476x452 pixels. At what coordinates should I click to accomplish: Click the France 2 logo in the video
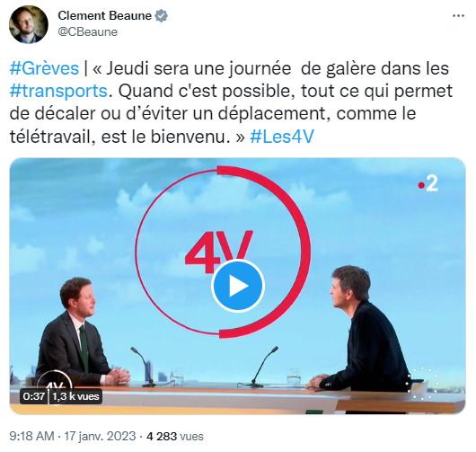point(428,184)
